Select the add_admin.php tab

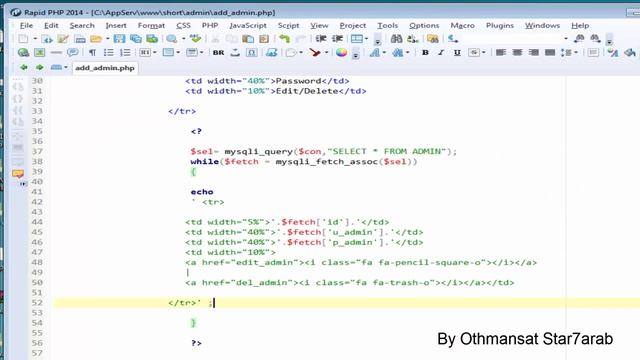point(105,68)
